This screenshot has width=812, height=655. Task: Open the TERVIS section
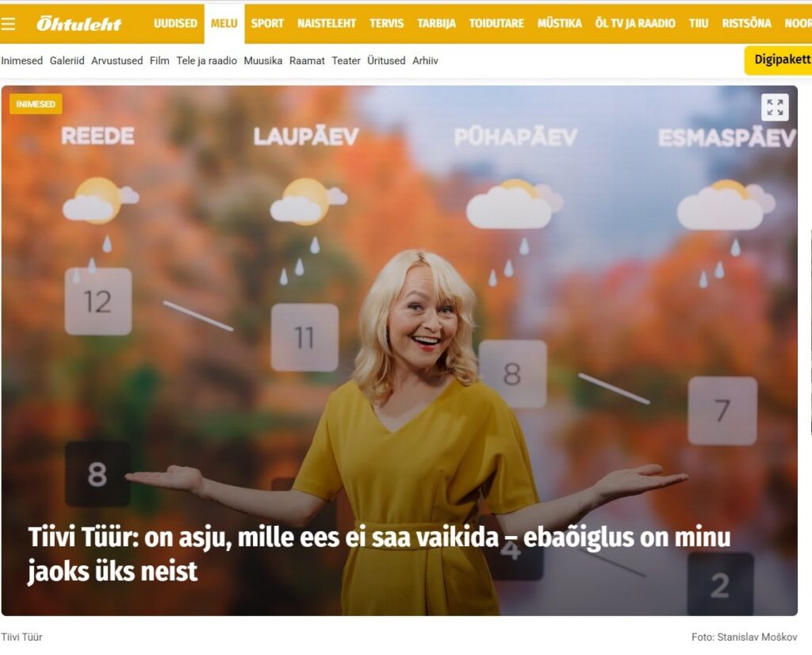point(386,23)
